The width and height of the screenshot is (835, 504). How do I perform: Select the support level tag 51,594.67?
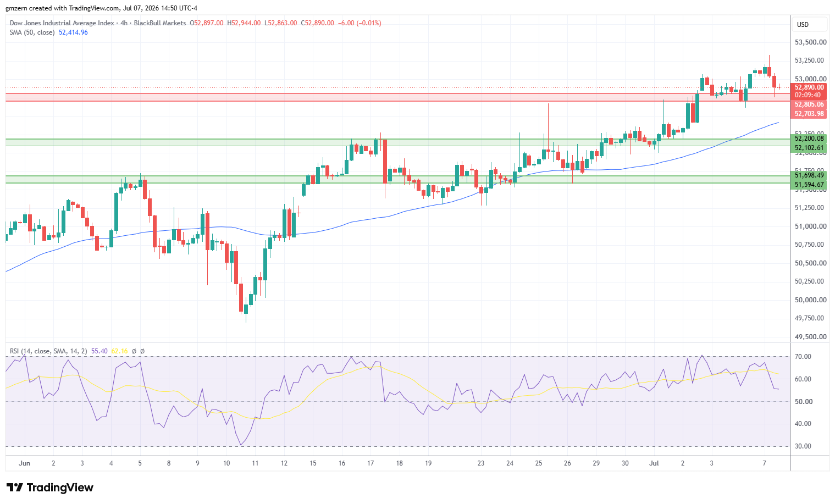(x=809, y=185)
